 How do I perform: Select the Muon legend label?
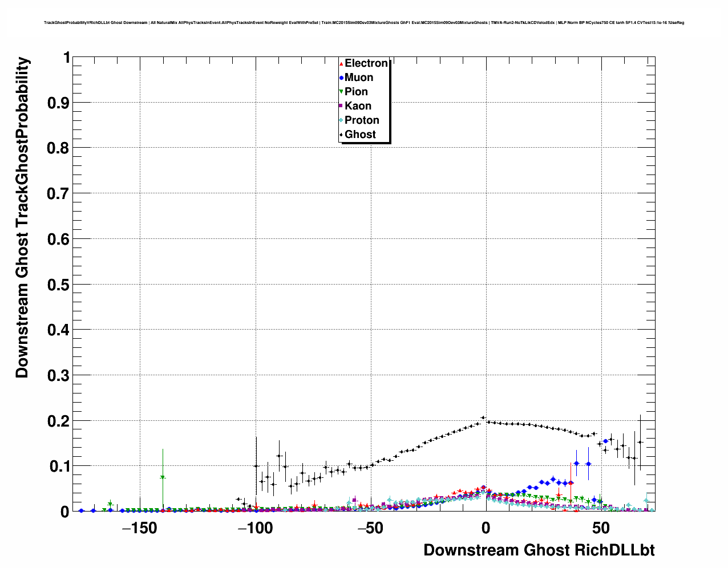(359, 78)
